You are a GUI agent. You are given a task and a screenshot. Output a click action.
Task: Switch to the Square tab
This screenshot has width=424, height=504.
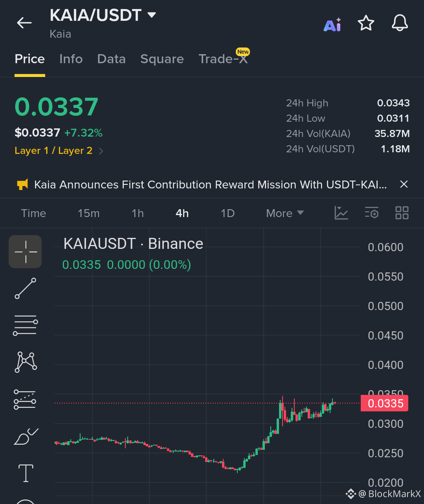[162, 59]
